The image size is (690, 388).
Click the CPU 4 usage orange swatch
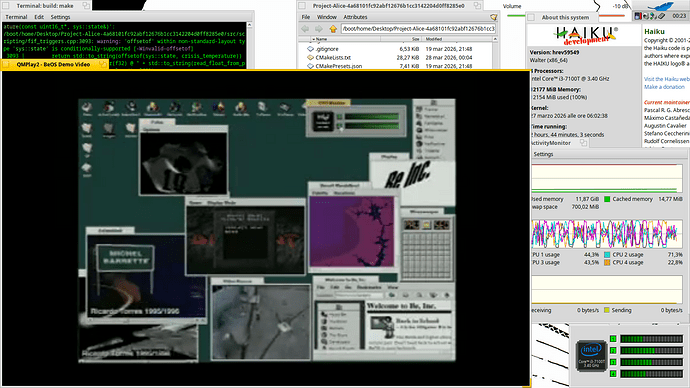[607, 263]
